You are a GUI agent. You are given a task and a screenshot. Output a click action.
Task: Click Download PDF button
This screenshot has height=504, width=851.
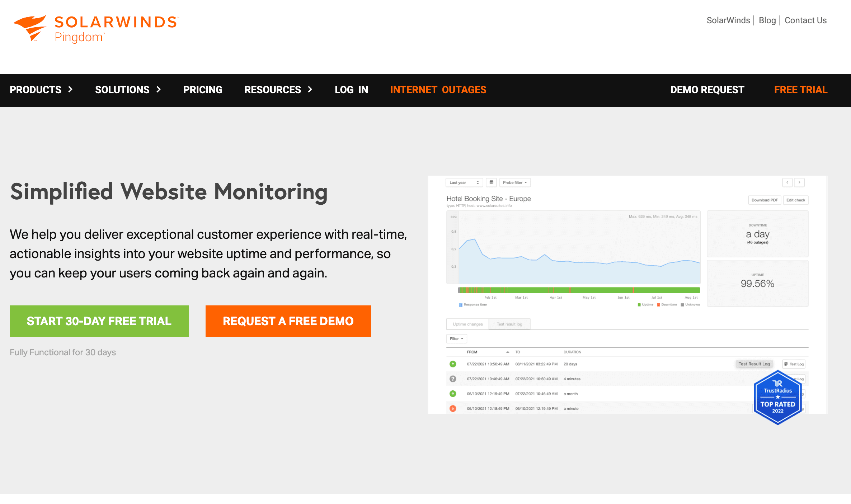[765, 200]
